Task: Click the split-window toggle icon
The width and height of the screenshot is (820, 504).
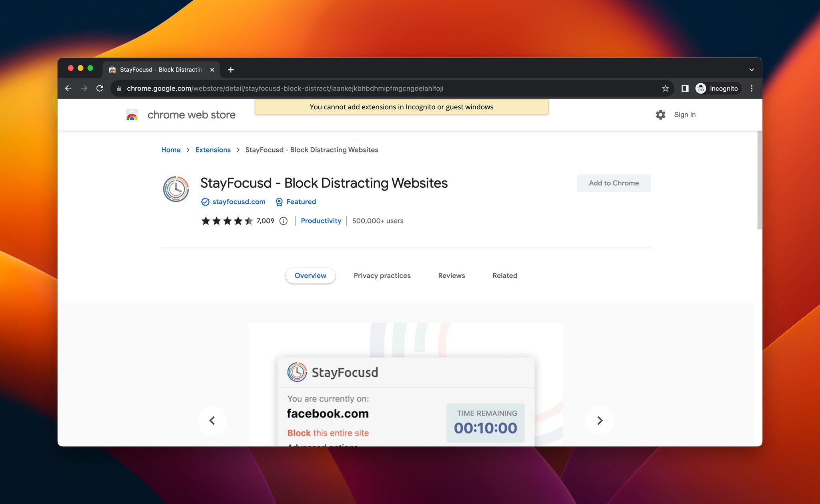Action: [684, 88]
